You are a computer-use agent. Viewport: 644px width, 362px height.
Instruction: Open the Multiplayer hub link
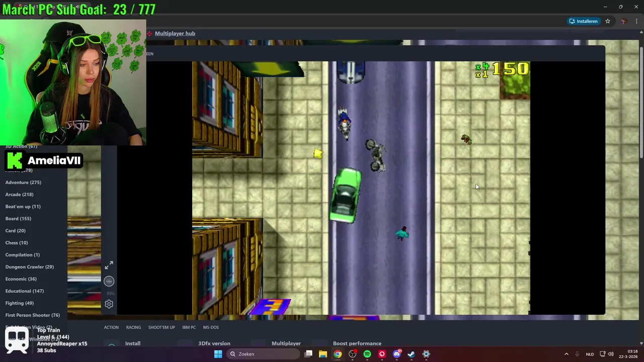point(175,33)
